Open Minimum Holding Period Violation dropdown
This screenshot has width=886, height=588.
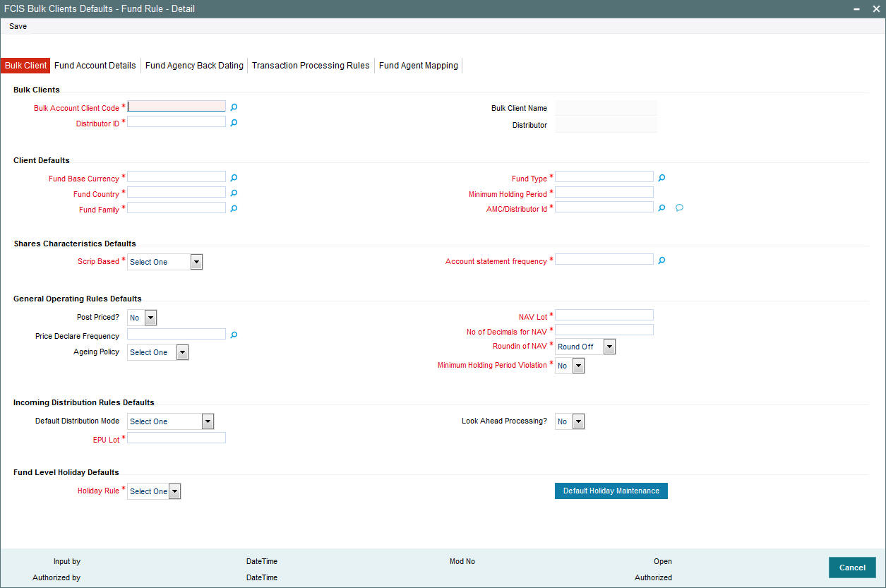pyautogui.click(x=578, y=366)
